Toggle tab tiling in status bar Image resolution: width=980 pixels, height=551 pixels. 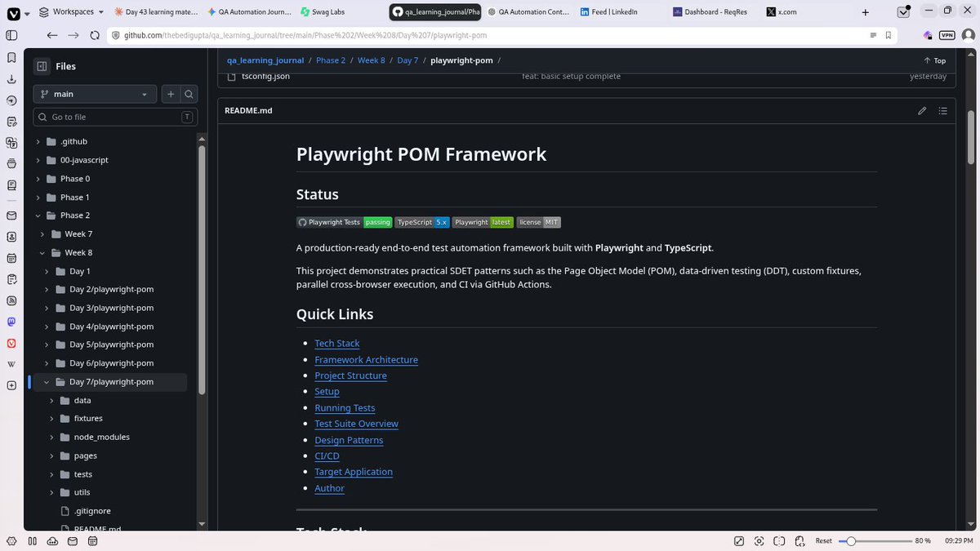[x=780, y=540]
